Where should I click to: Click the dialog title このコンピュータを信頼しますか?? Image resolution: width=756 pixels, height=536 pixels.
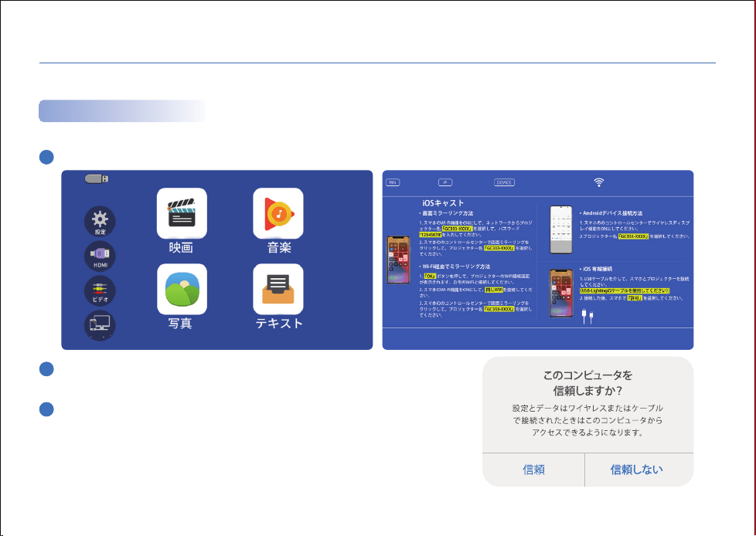pyautogui.click(x=587, y=382)
